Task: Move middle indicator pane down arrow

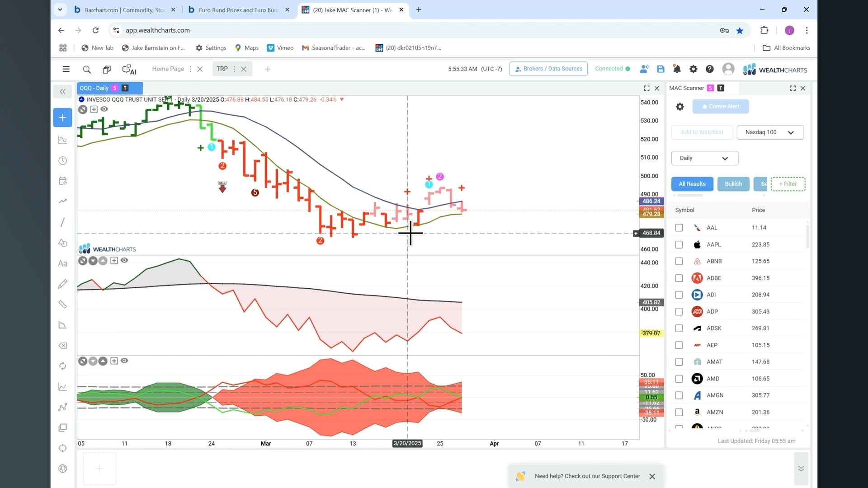Action: 93,261
